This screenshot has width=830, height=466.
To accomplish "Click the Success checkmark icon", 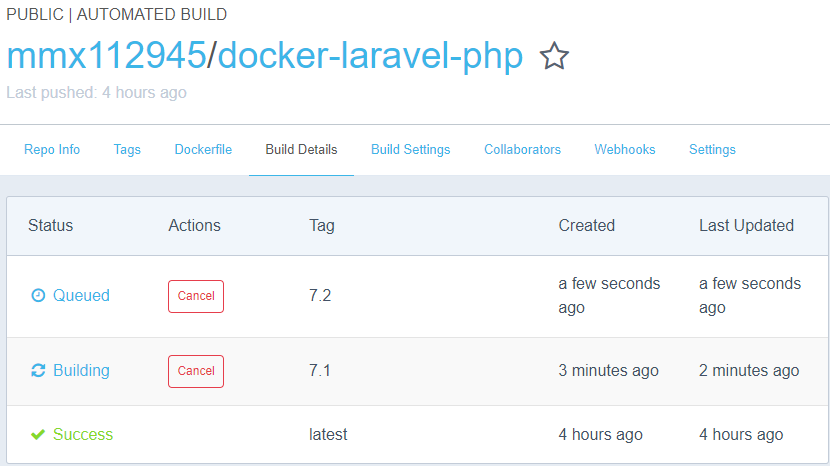I will click(x=38, y=435).
